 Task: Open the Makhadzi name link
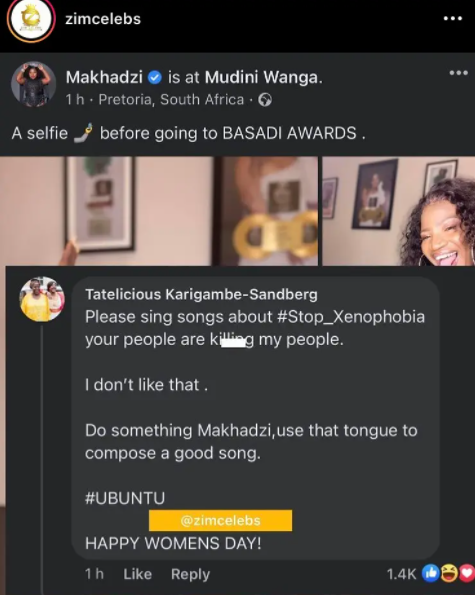[104, 77]
